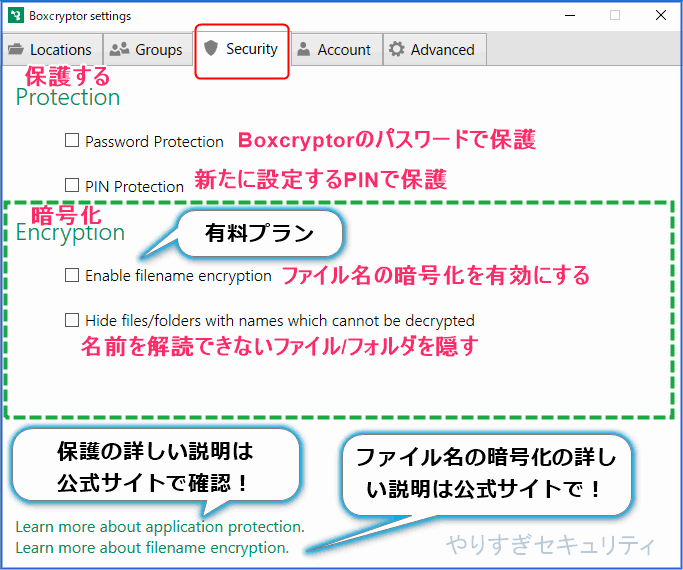Select the Security tab
This screenshot has width=683, height=570.
click(x=242, y=49)
